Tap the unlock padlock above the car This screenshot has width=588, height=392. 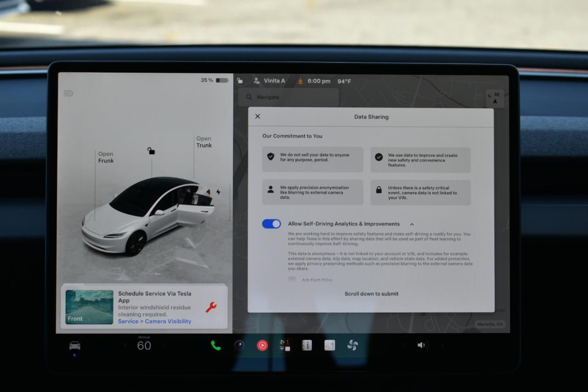[x=151, y=151]
